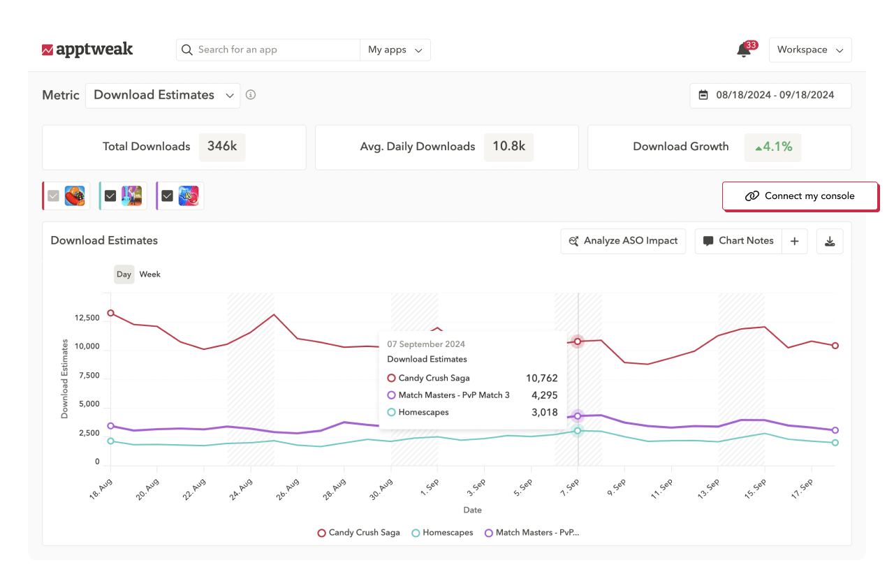Toggle the Candy Crush Saga checkbox
The height and width of the screenshot is (588, 894).
click(x=53, y=196)
